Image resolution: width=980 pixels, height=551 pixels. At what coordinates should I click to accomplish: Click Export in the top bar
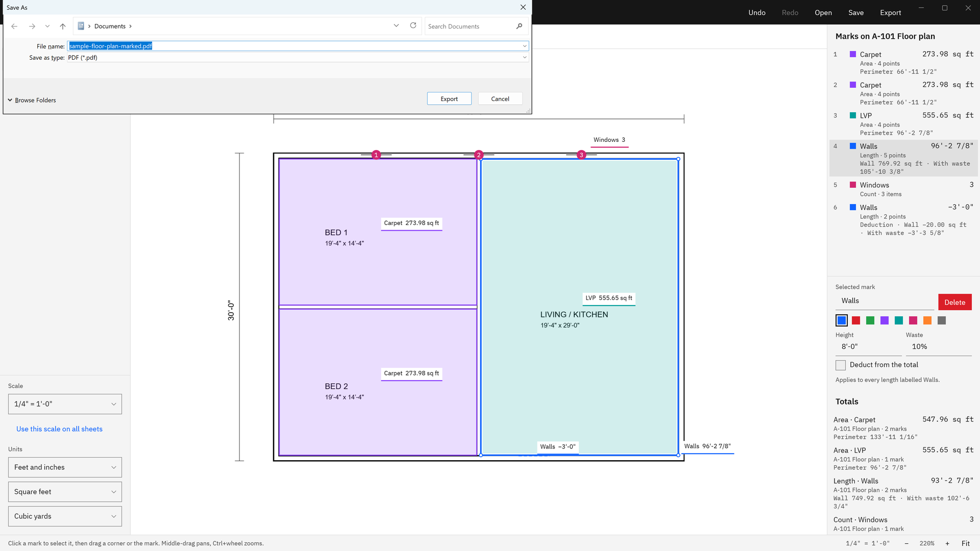coord(891,12)
